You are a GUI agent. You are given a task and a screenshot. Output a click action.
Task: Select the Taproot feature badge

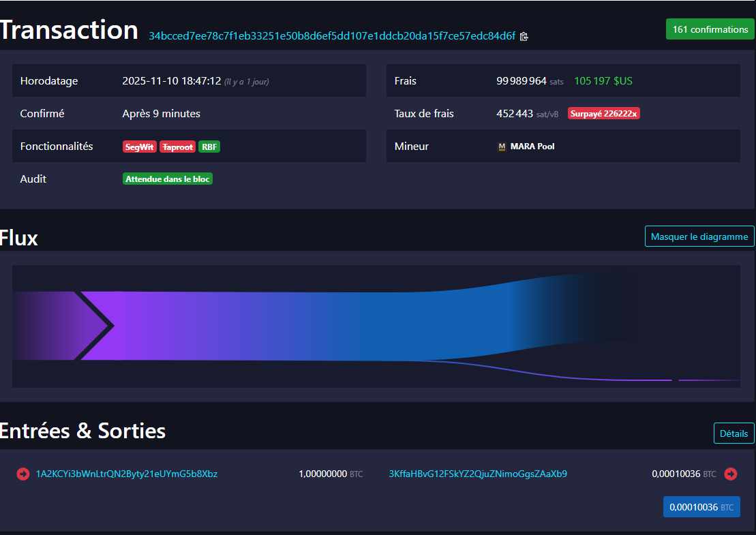coord(177,146)
